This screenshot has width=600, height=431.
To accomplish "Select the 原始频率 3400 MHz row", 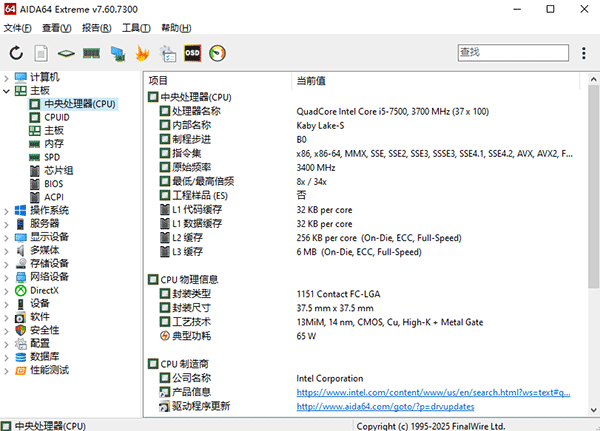I will (366, 168).
